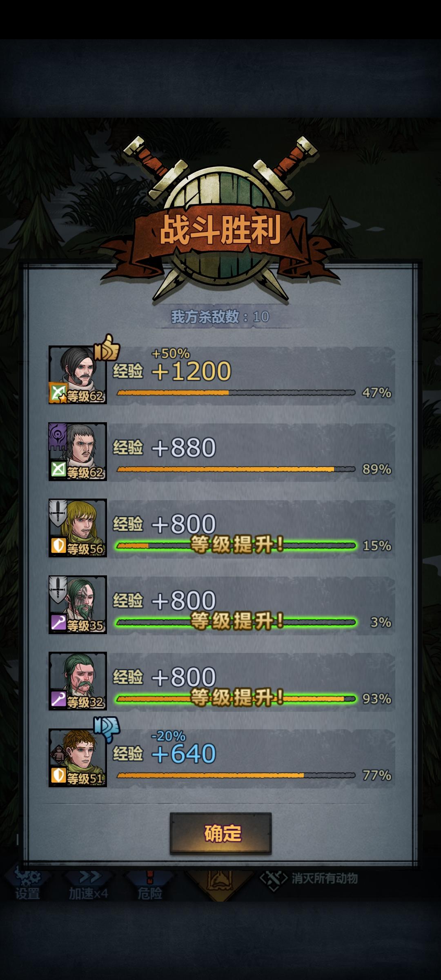Tap the purple eye banner icon on second hero
Viewport: 441px width, 980px height.
pyautogui.click(x=58, y=436)
